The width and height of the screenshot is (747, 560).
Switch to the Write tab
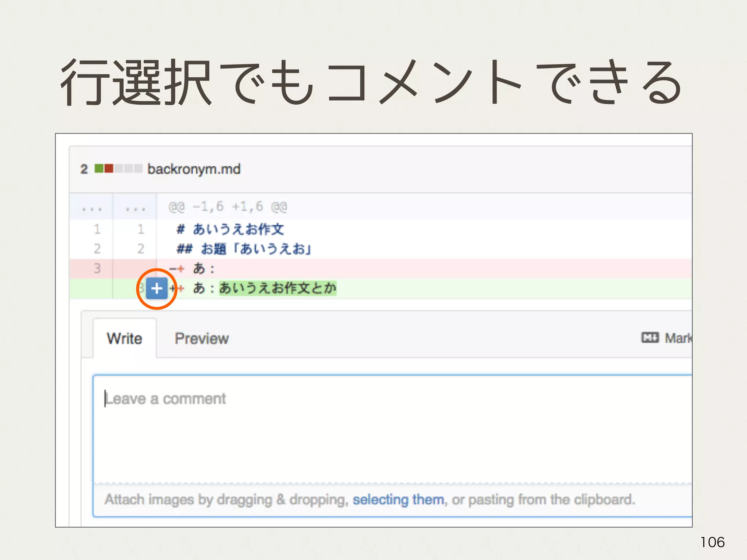[x=124, y=338]
